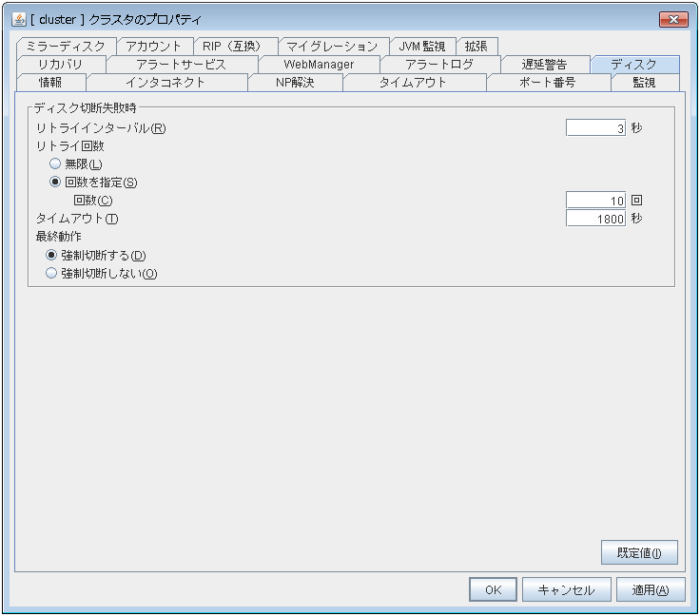
Task: Select the インタコネクト tab
Action: click(x=165, y=82)
